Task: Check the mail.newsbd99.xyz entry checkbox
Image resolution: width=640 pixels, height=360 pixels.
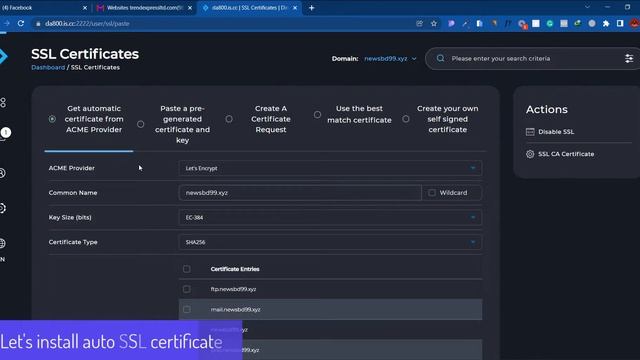Action: pyautogui.click(x=187, y=309)
